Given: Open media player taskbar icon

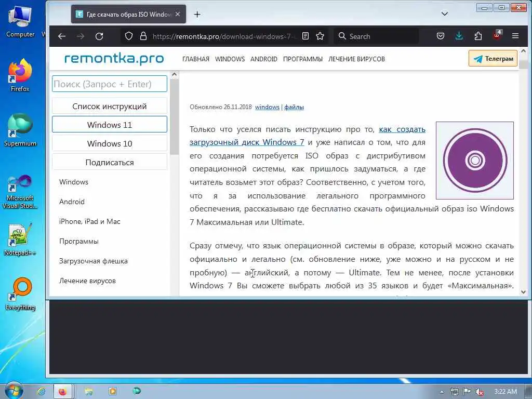Looking at the screenshot, I should pyautogui.click(x=112, y=392).
